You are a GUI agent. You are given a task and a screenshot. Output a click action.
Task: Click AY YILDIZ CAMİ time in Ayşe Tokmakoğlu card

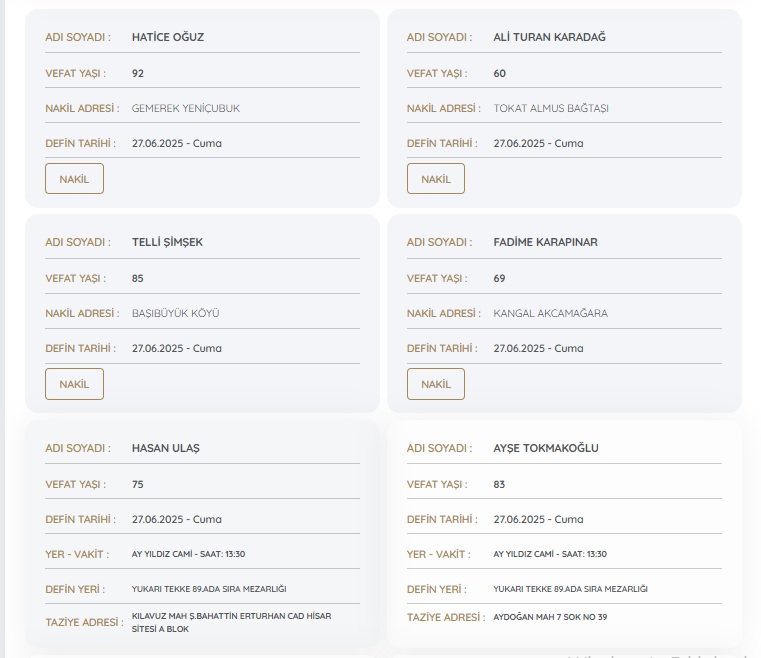click(x=550, y=554)
